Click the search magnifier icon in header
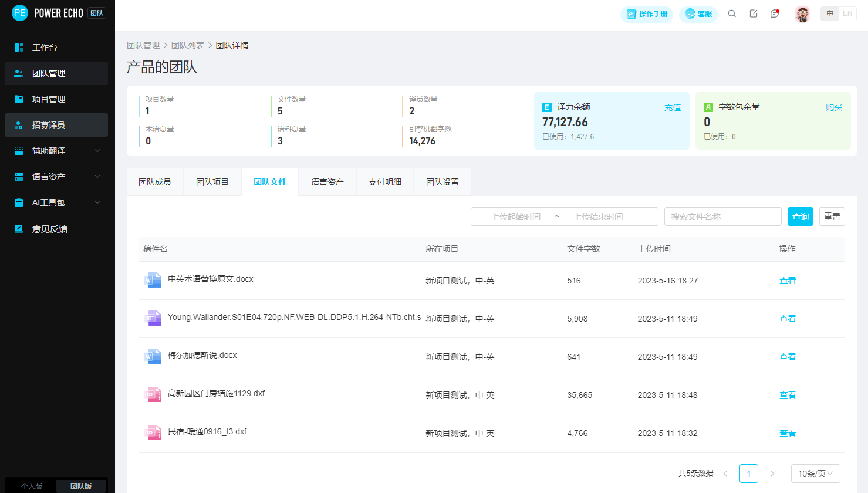Viewport: 868px width, 493px height. coord(732,13)
